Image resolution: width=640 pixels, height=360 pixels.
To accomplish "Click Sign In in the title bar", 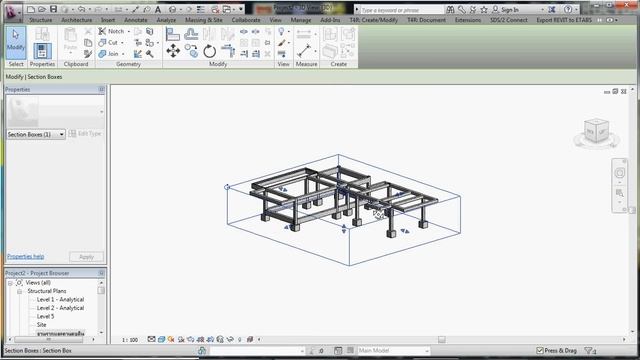I will (510, 9).
